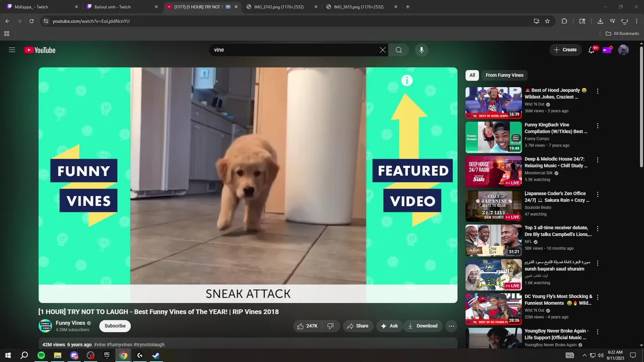Open the Deep House 24/7 Radio thumbnail
The height and width of the screenshot is (362, 644).
point(494,171)
